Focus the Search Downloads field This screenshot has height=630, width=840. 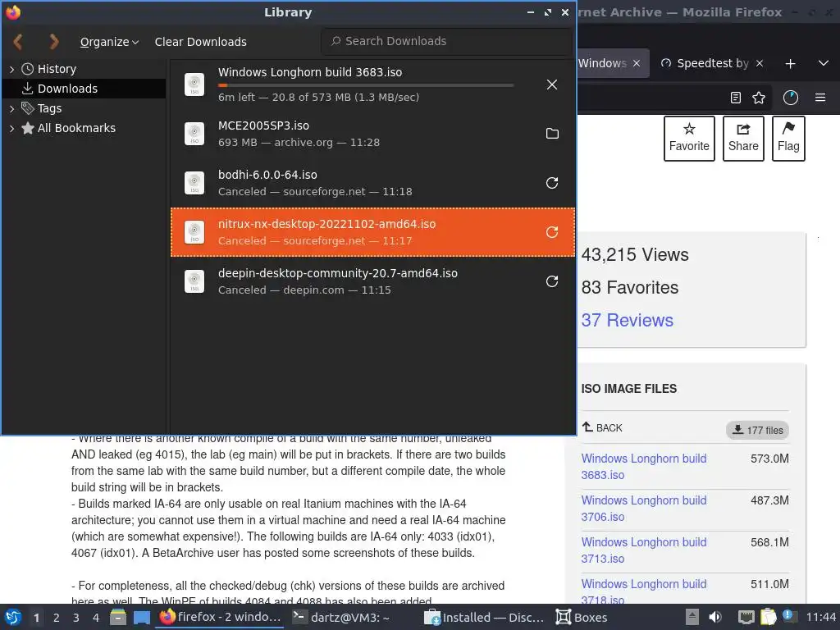tap(447, 41)
